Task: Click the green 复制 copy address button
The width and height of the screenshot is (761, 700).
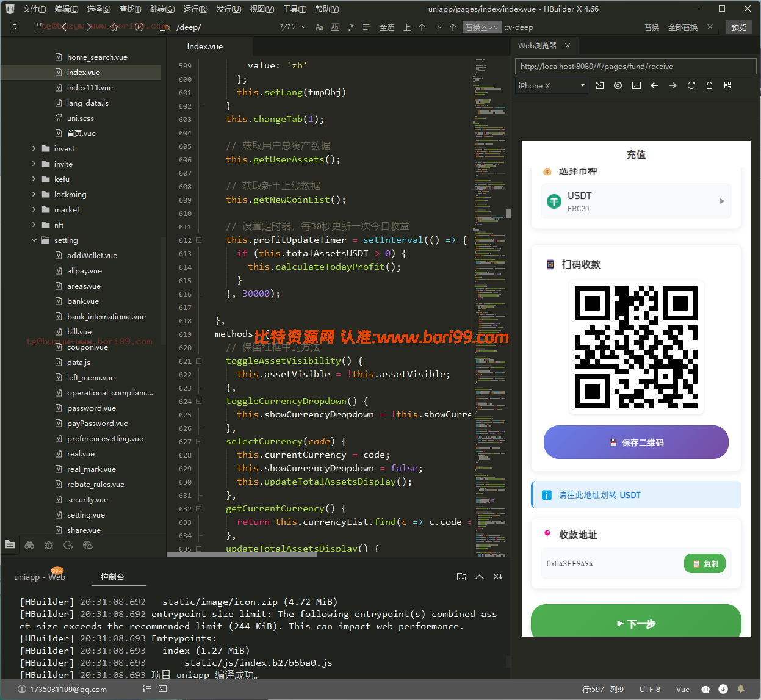Action: pyautogui.click(x=705, y=563)
